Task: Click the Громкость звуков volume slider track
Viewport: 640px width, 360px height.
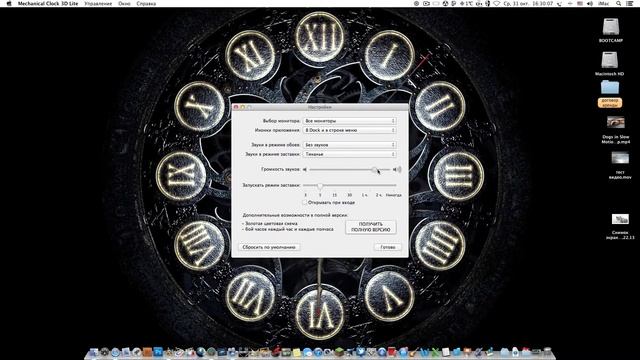Action: pos(349,169)
